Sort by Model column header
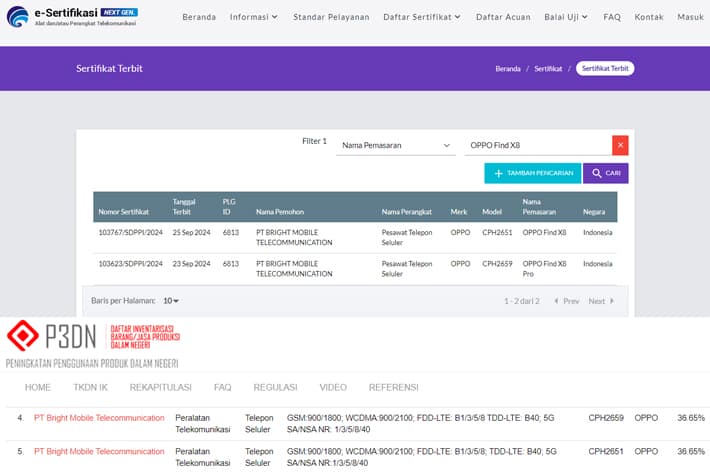This screenshot has width=710, height=473. tap(492, 212)
